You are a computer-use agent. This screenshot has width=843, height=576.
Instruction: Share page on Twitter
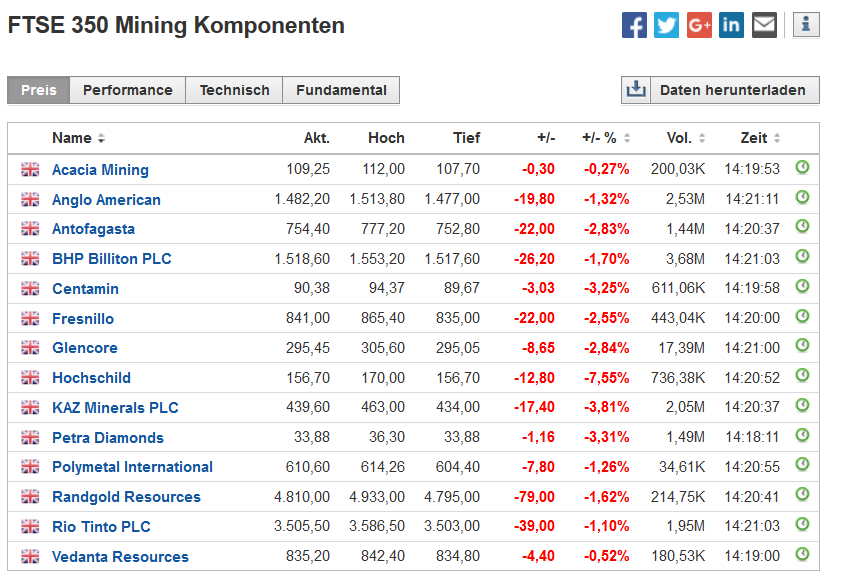[666, 25]
